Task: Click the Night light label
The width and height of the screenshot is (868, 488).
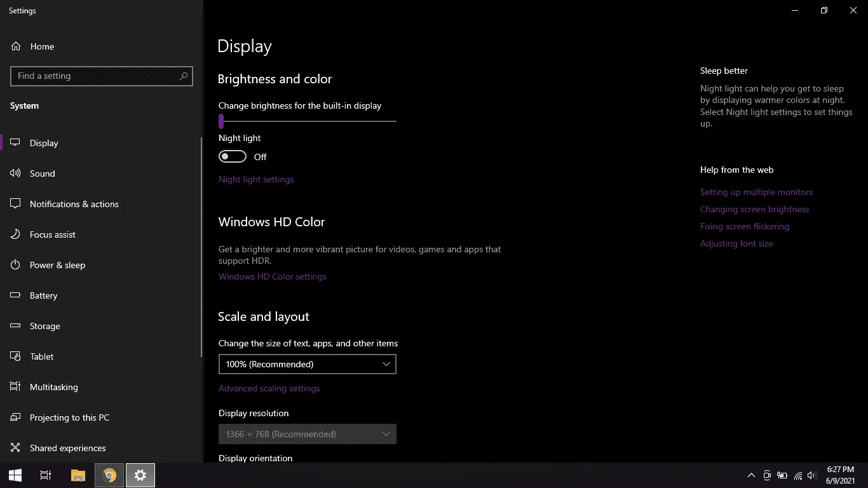Action: click(240, 138)
